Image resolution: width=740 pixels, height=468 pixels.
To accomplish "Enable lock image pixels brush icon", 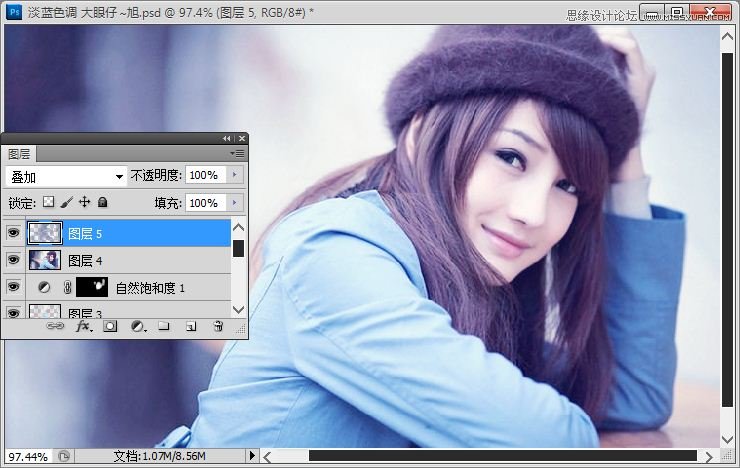I will tap(67, 202).
